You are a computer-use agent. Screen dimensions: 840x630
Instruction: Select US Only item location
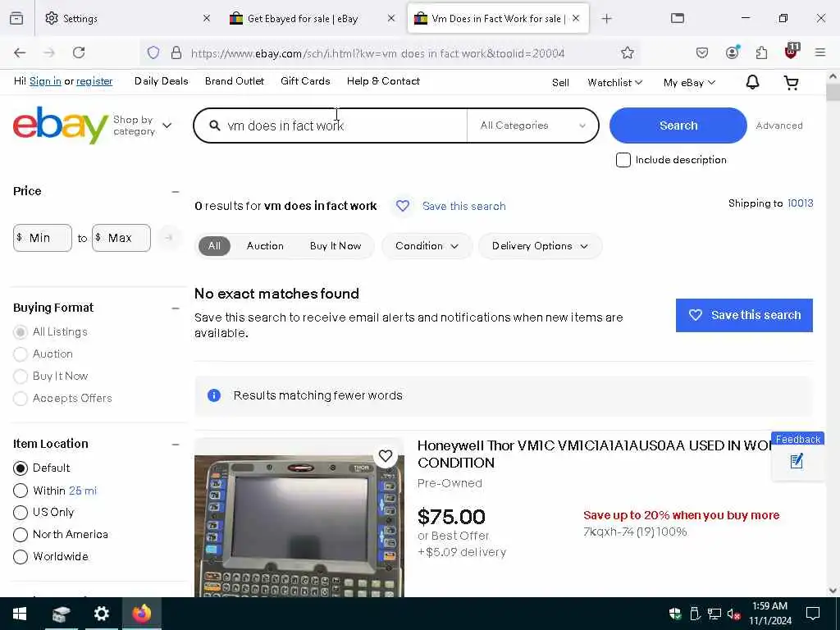click(21, 513)
